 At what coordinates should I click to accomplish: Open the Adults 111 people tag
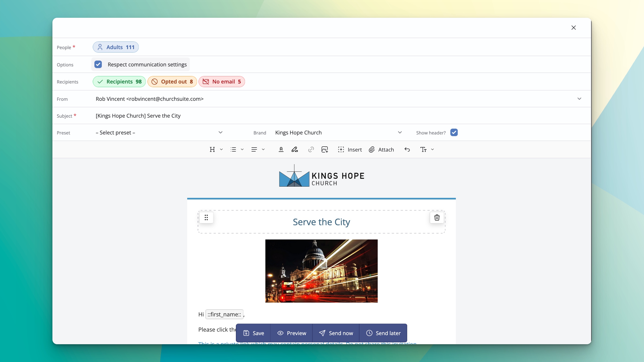[116, 47]
